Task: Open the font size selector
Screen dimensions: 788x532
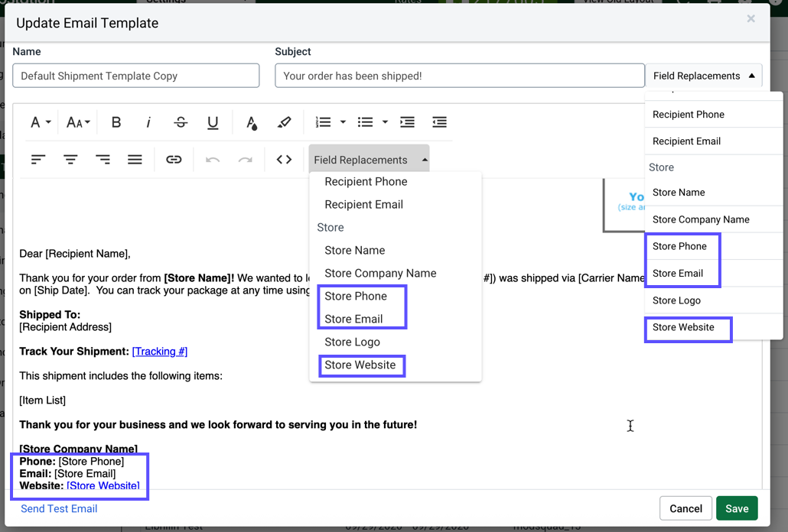Action: click(77, 122)
